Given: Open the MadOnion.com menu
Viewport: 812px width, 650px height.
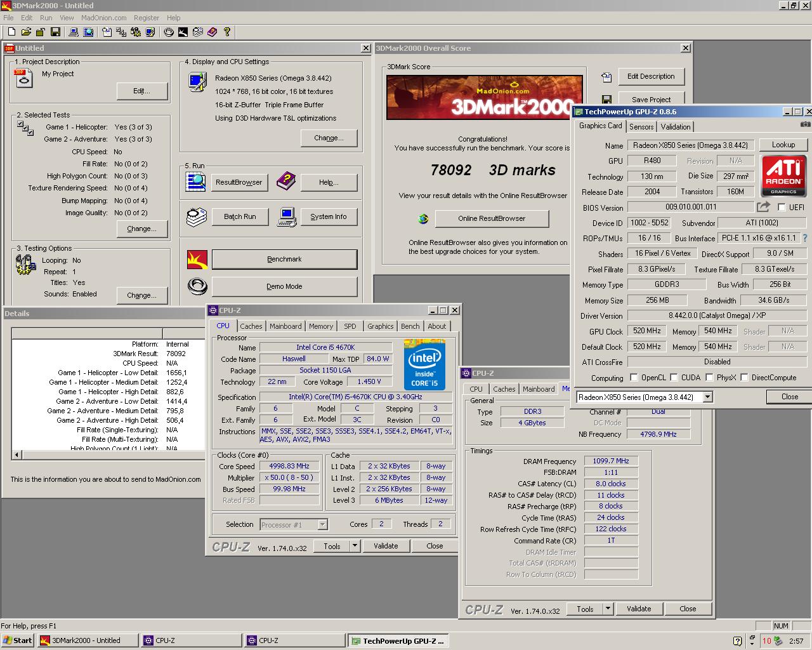Looking at the screenshot, I should 104,18.
